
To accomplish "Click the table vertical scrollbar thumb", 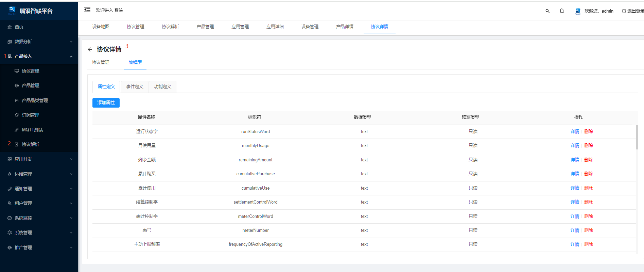I will point(637,137).
